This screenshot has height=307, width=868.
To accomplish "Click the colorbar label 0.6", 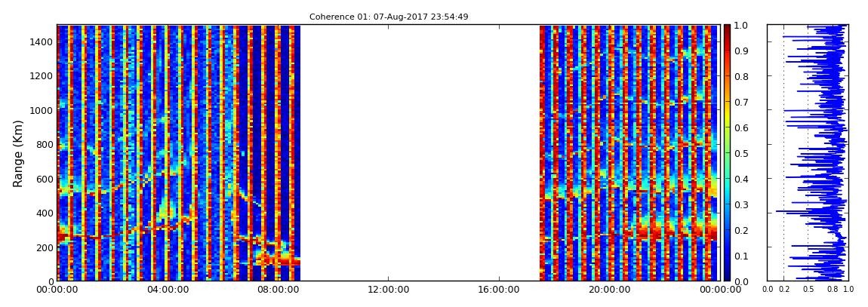I will (740, 127).
